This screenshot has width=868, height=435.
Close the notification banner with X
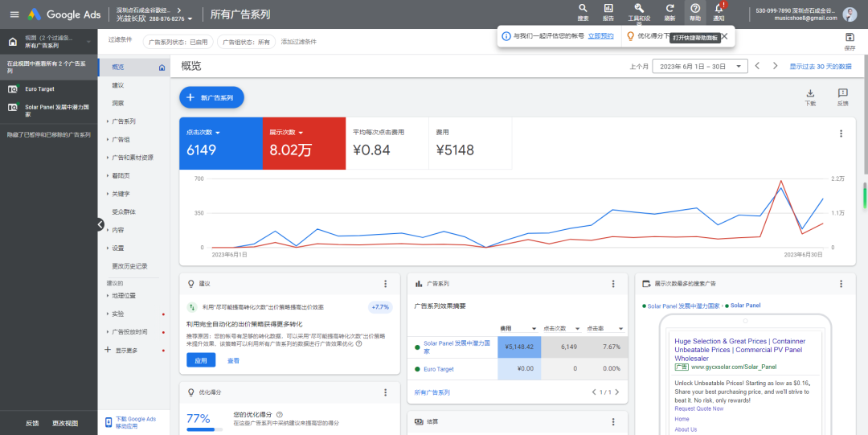724,36
